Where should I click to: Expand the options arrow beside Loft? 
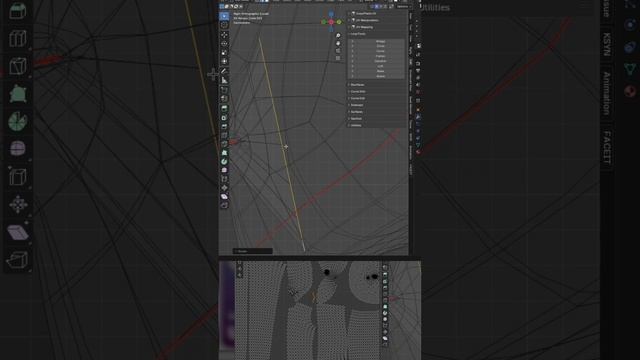coord(352,66)
